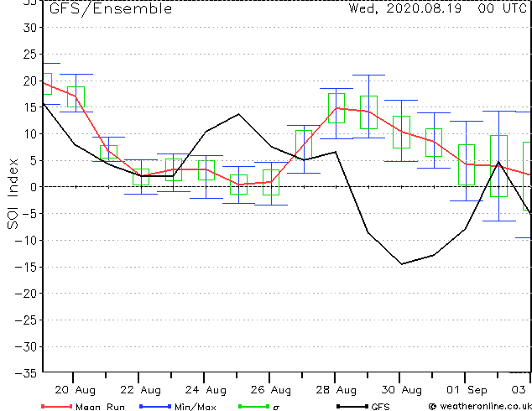Image resolution: width=532 pixels, height=411 pixels.
Task: Select the 28 Aug date label
Action: pyautogui.click(x=336, y=390)
